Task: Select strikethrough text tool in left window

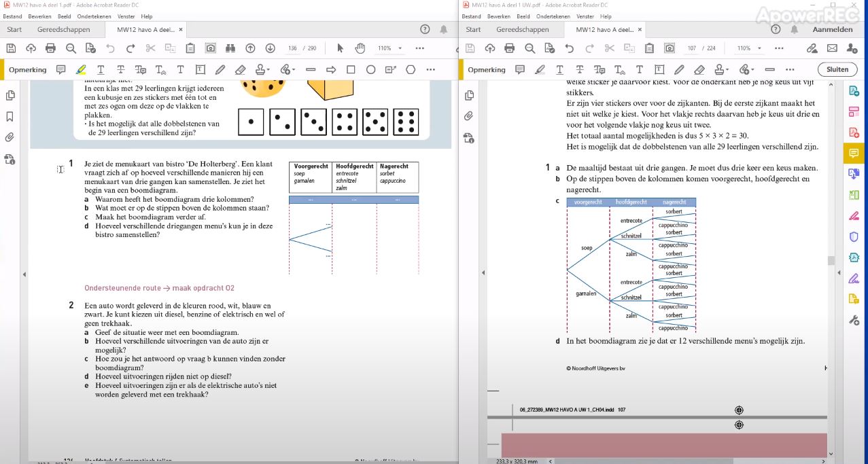Action: click(x=120, y=69)
